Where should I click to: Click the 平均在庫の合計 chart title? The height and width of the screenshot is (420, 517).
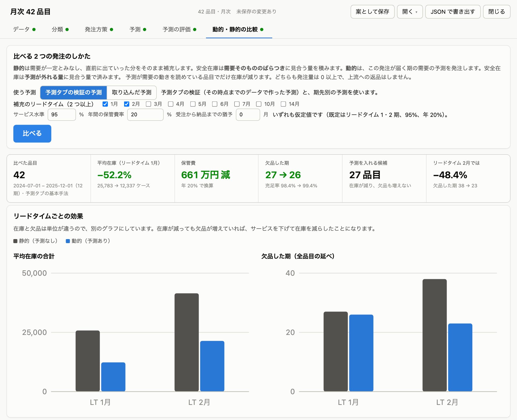click(34, 256)
